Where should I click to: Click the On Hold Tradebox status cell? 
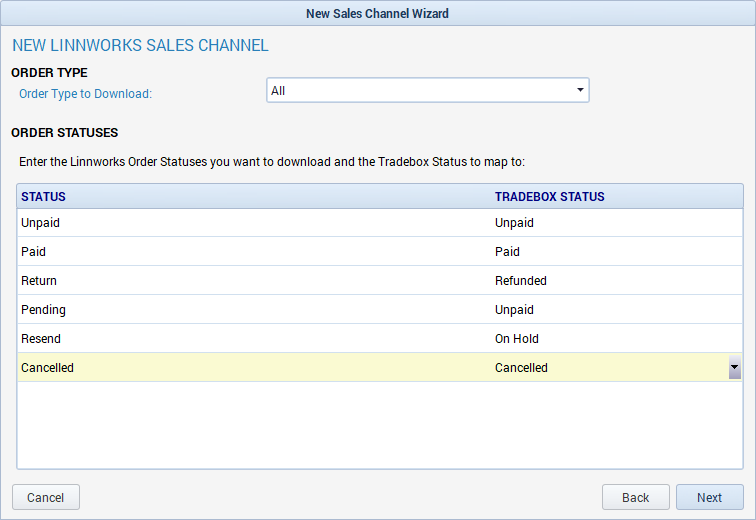pyautogui.click(x=517, y=339)
